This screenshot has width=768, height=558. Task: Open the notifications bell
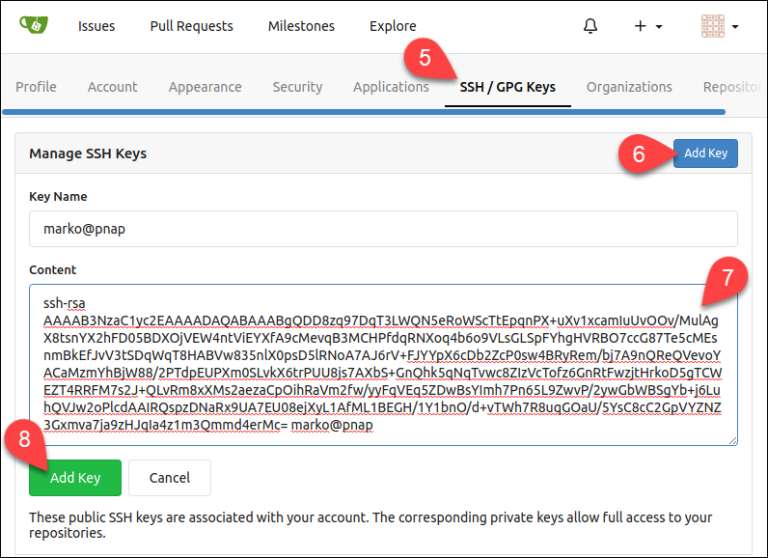click(x=590, y=26)
